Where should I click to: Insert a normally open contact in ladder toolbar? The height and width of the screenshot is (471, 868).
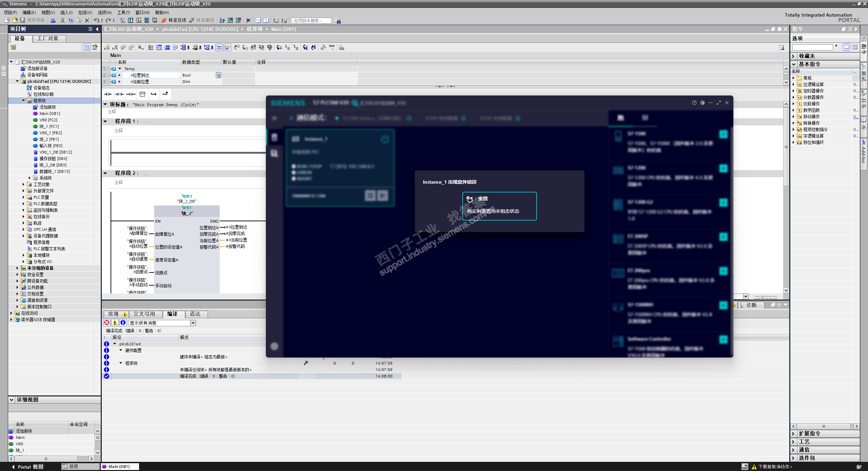pyautogui.click(x=108, y=94)
